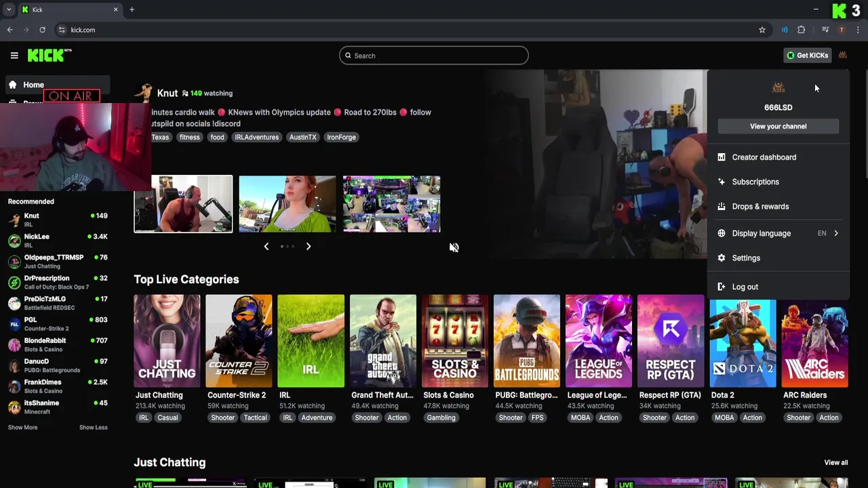Go to previous featured stream arrow
Image resolution: width=868 pixels, height=488 pixels.
tap(266, 247)
